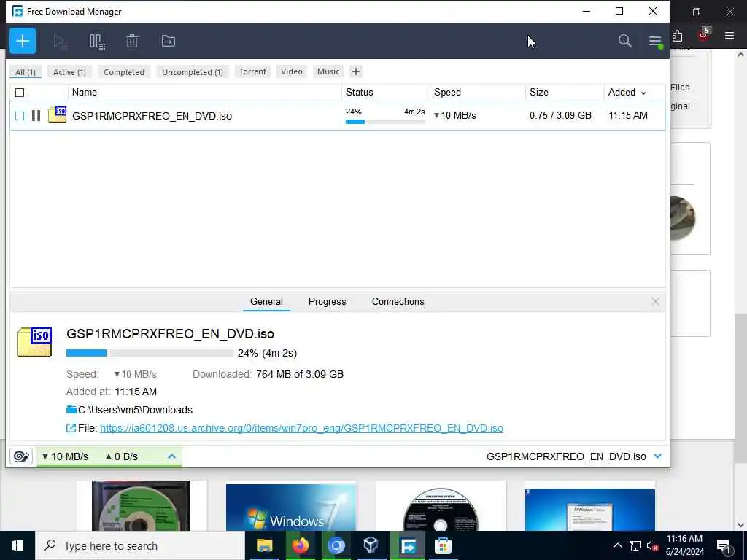Open Windows Start menu
The image size is (747, 560).
(x=18, y=545)
